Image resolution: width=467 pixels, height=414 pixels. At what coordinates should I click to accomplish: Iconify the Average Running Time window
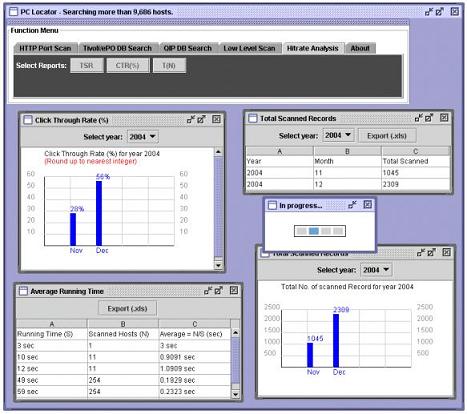pyautogui.click(x=208, y=291)
